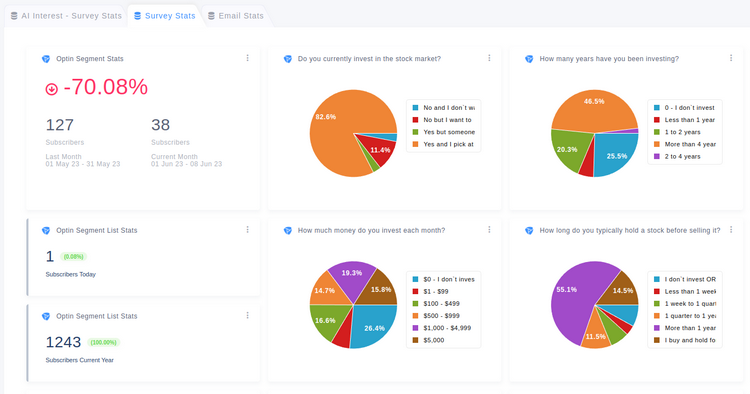Open options menu for Subscribers Current Year card
750x394 pixels.
click(x=247, y=315)
